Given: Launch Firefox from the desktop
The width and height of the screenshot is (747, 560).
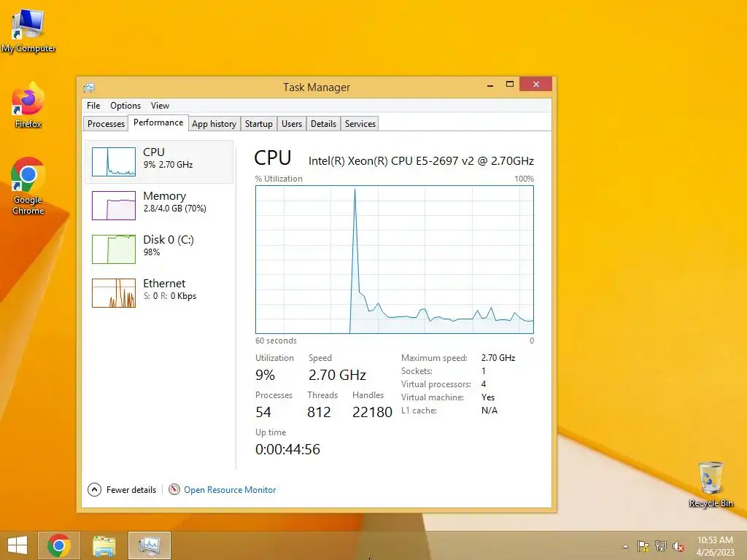Looking at the screenshot, I should tap(28, 105).
